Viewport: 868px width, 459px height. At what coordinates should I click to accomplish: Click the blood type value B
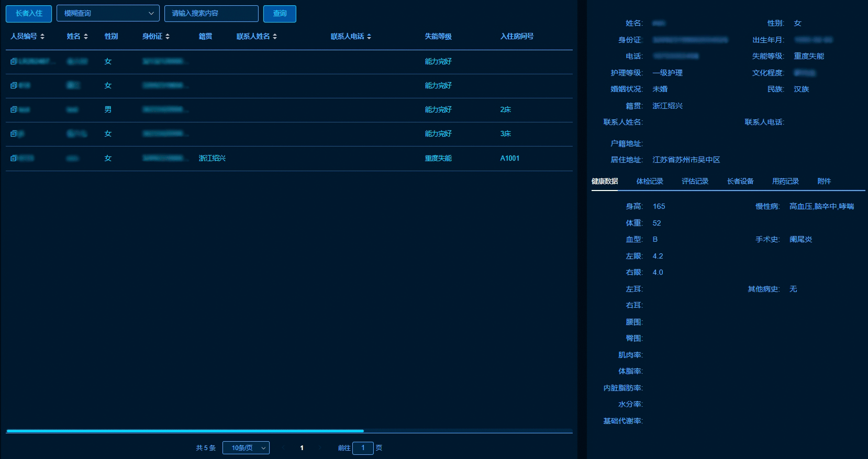(655, 239)
